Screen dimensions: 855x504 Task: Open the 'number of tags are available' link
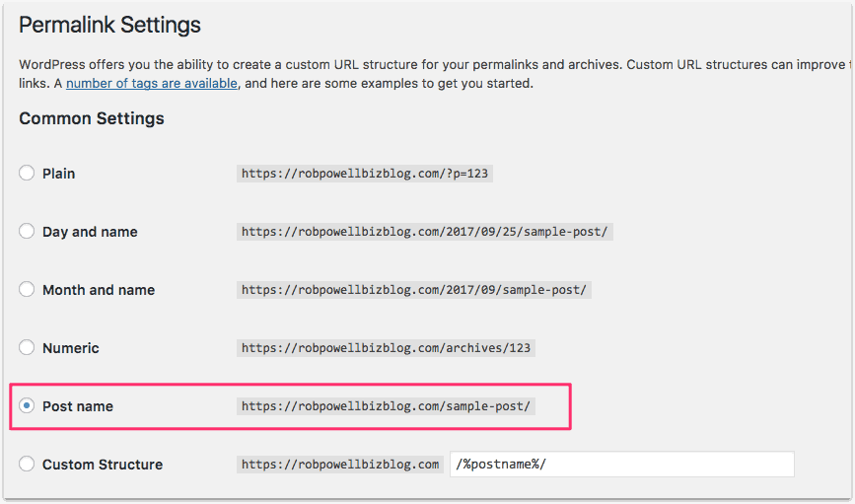(152, 84)
